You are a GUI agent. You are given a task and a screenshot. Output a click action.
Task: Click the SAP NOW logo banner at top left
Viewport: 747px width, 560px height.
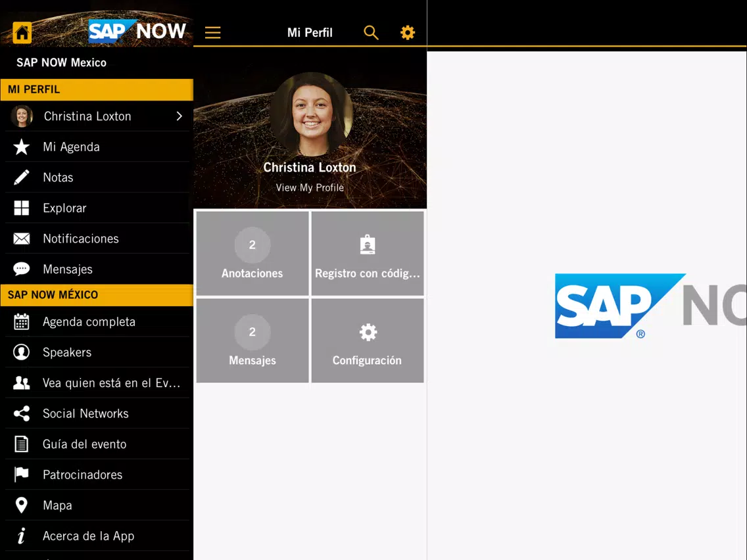(137, 32)
